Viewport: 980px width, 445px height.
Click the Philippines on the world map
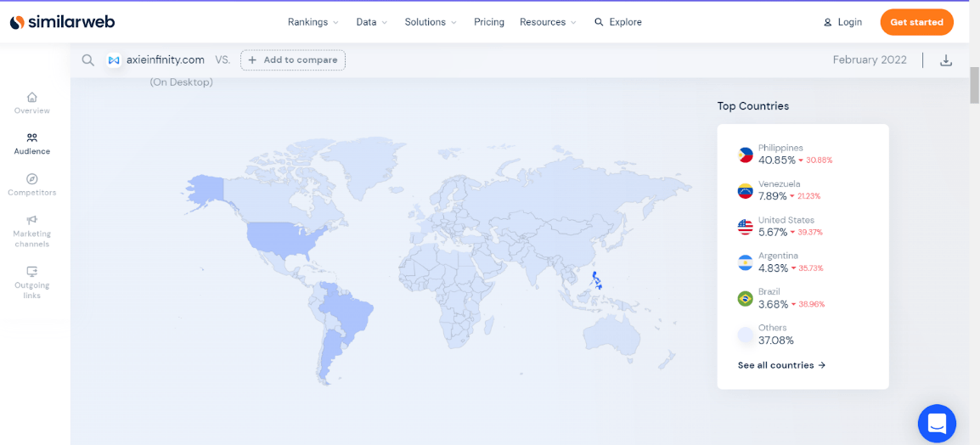tap(596, 280)
